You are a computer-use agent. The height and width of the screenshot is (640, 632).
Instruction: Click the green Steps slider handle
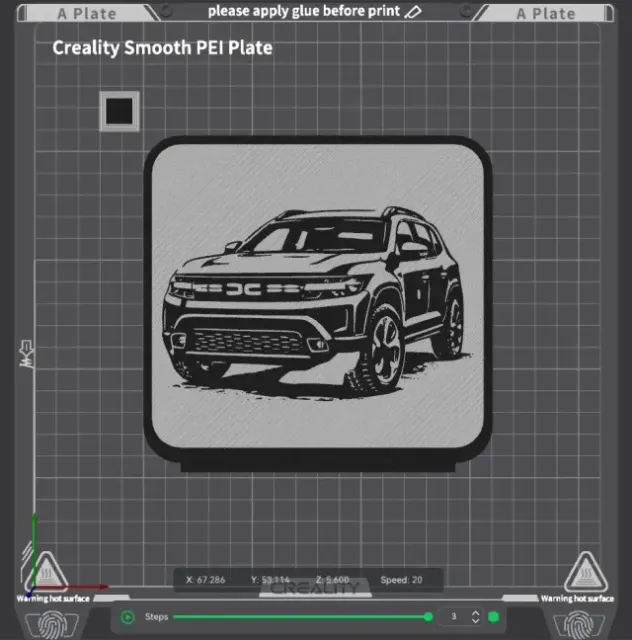(428, 617)
